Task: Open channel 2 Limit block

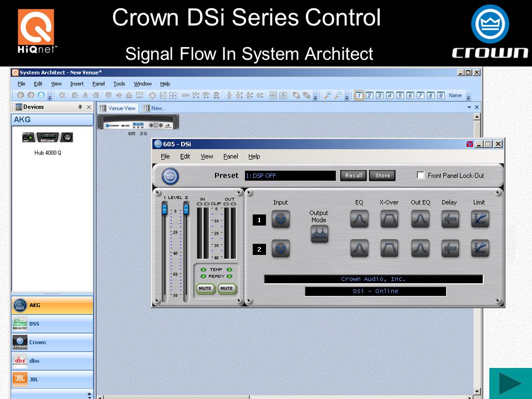Action: (480, 249)
